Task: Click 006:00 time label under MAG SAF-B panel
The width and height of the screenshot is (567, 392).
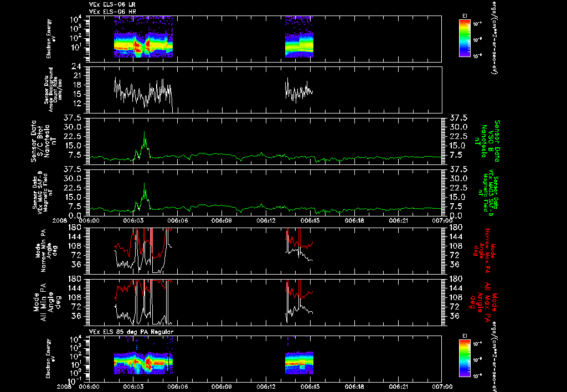Action: click(89, 220)
